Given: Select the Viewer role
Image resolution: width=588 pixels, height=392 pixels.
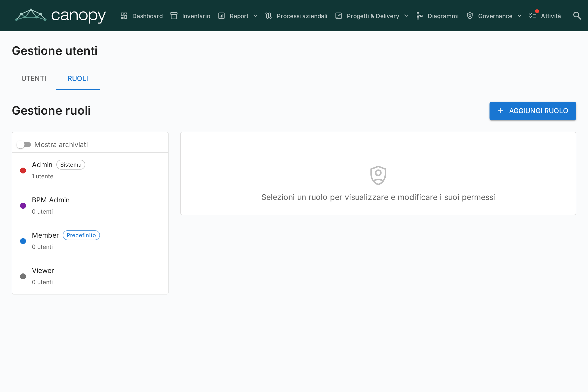Looking at the screenshot, I should [90, 276].
